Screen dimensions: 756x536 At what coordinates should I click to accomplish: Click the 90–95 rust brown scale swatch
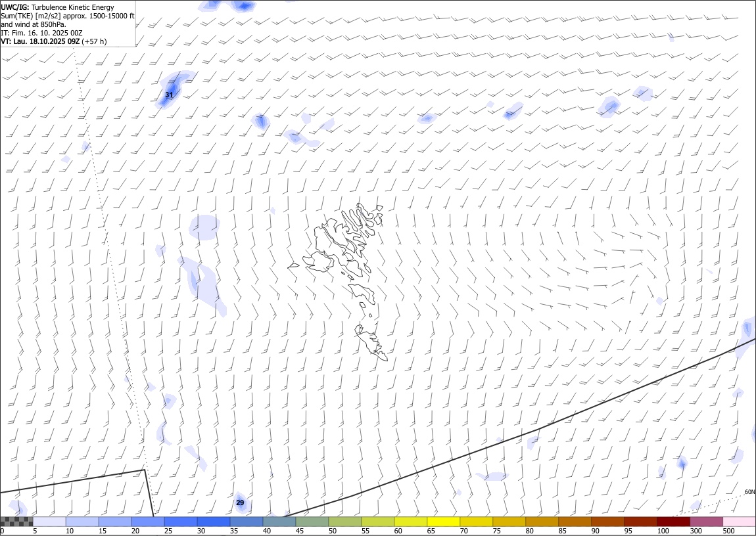click(x=607, y=522)
